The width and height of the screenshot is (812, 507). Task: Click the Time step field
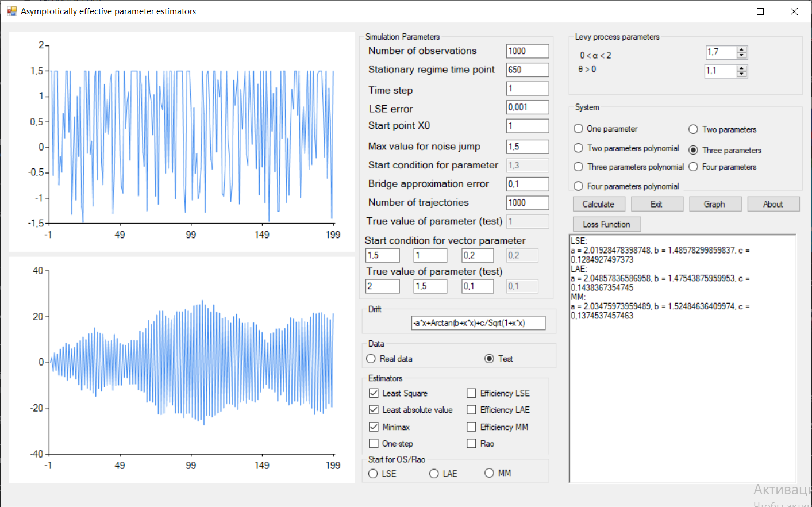pos(528,89)
